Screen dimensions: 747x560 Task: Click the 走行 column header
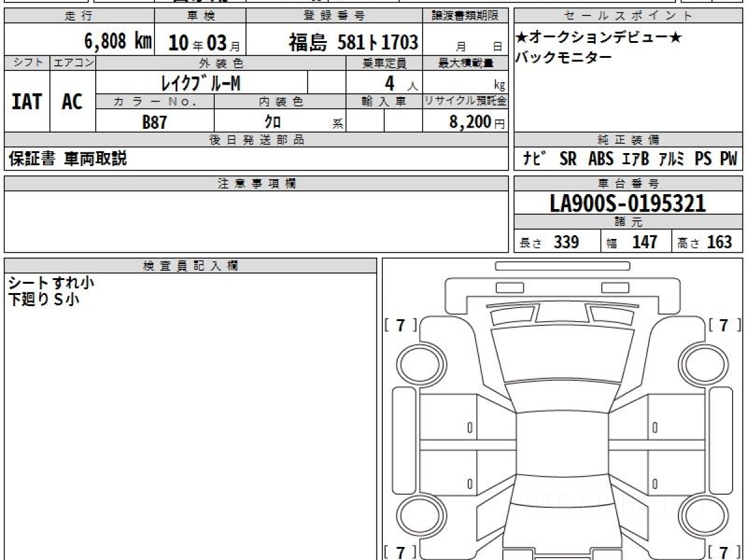point(78,16)
